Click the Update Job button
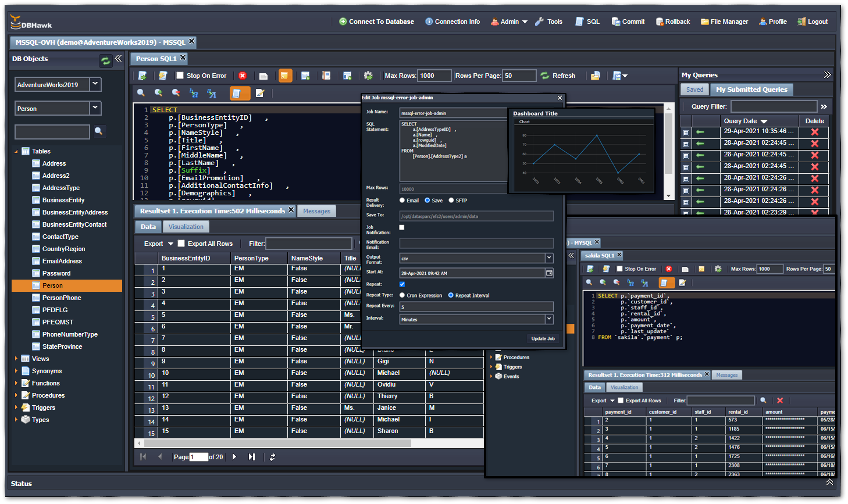This screenshot has height=504, width=848. pos(543,338)
